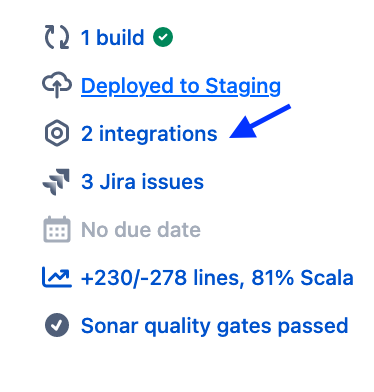Show the 3 Jira issues
The image size is (374, 392).
[142, 182]
